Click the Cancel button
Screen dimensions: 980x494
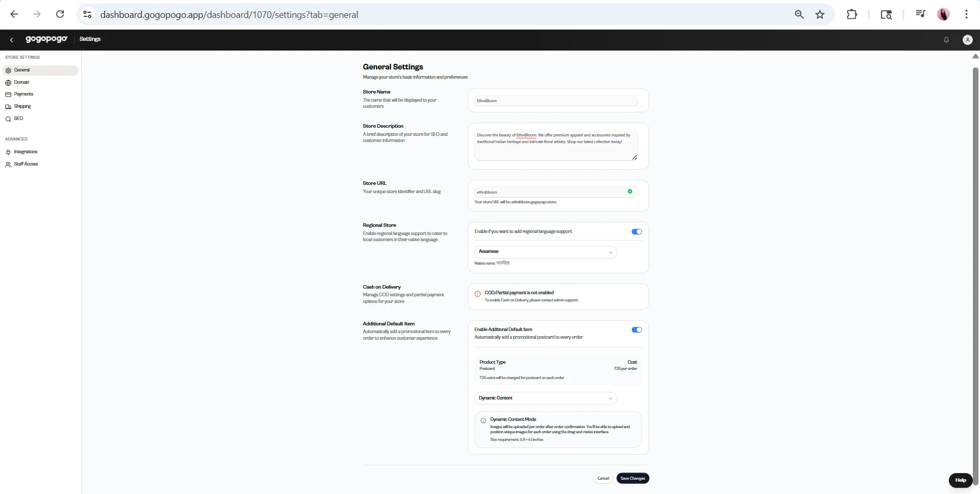pos(603,479)
